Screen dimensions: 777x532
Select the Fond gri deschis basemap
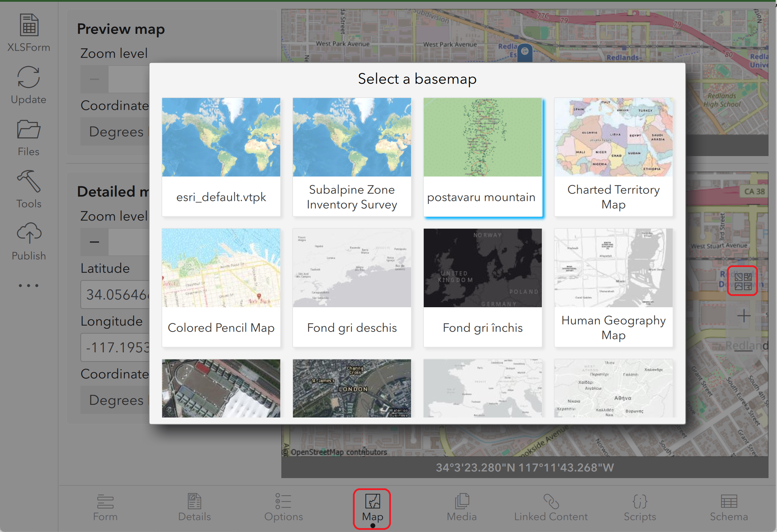click(352, 287)
